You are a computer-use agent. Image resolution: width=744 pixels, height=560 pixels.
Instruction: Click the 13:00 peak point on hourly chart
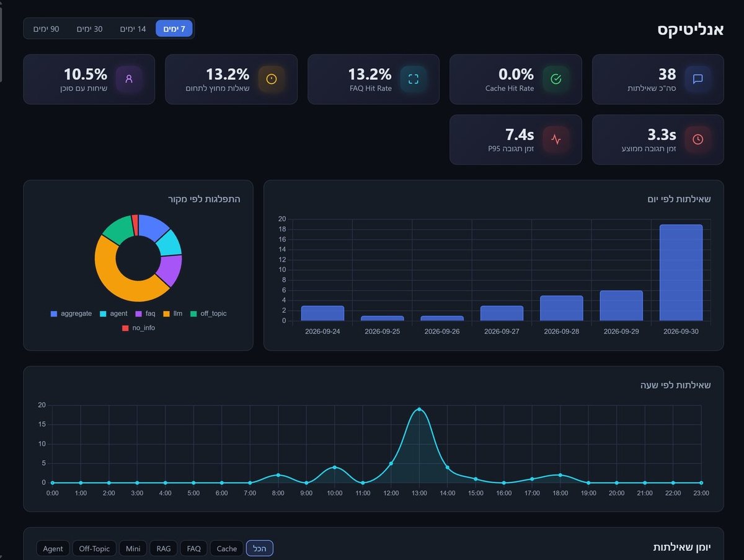(419, 409)
